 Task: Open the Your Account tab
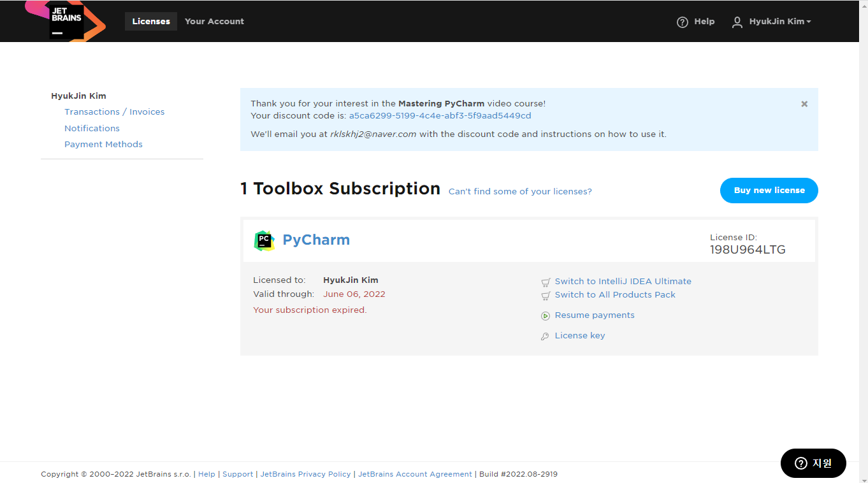(x=214, y=21)
